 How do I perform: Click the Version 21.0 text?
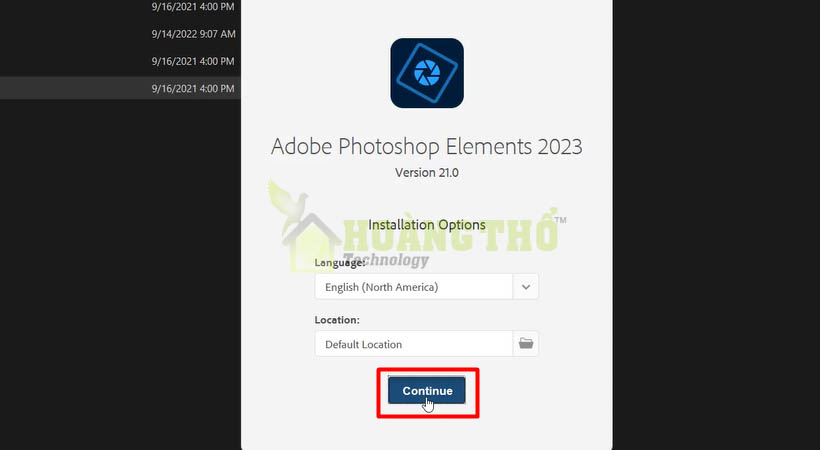427,173
